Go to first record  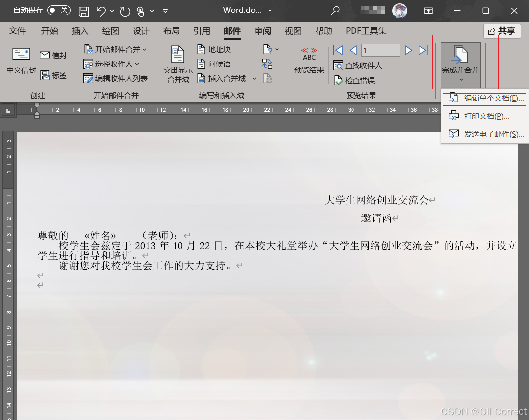(x=338, y=50)
